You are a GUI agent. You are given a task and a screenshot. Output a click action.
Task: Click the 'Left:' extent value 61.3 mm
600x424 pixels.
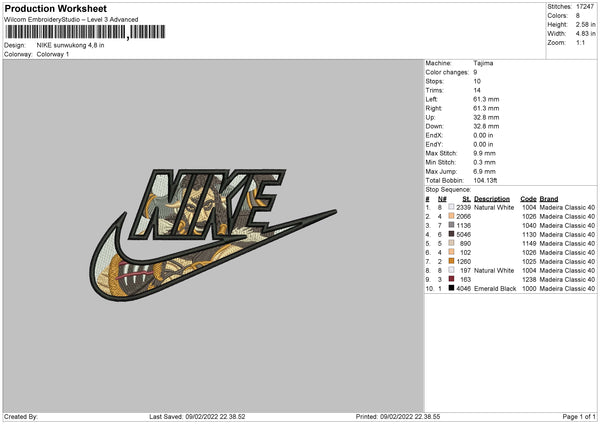(486, 99)
